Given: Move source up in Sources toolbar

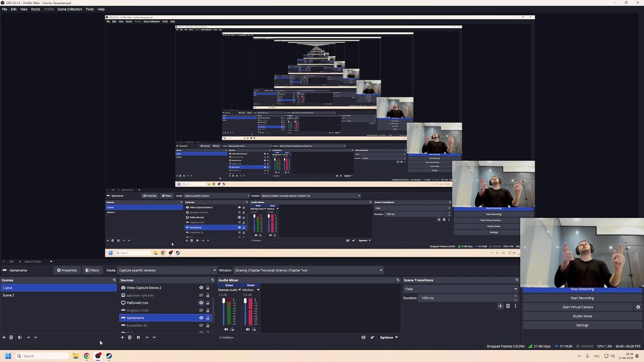Looking at the screenshot, I should (147, 337).
